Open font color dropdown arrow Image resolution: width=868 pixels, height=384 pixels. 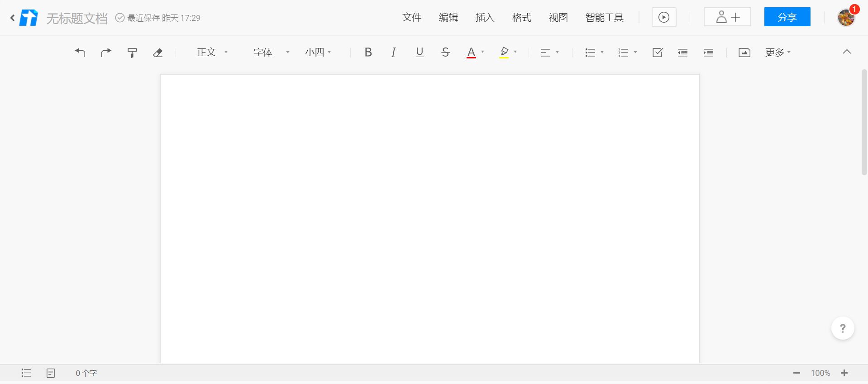(483, 52)
